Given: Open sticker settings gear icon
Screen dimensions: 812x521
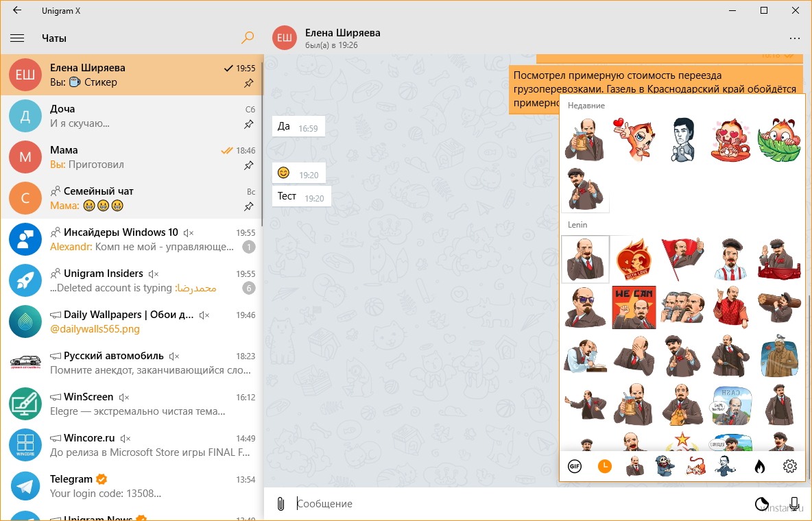Looking at the screenshot, I should (x=789, y=466).
